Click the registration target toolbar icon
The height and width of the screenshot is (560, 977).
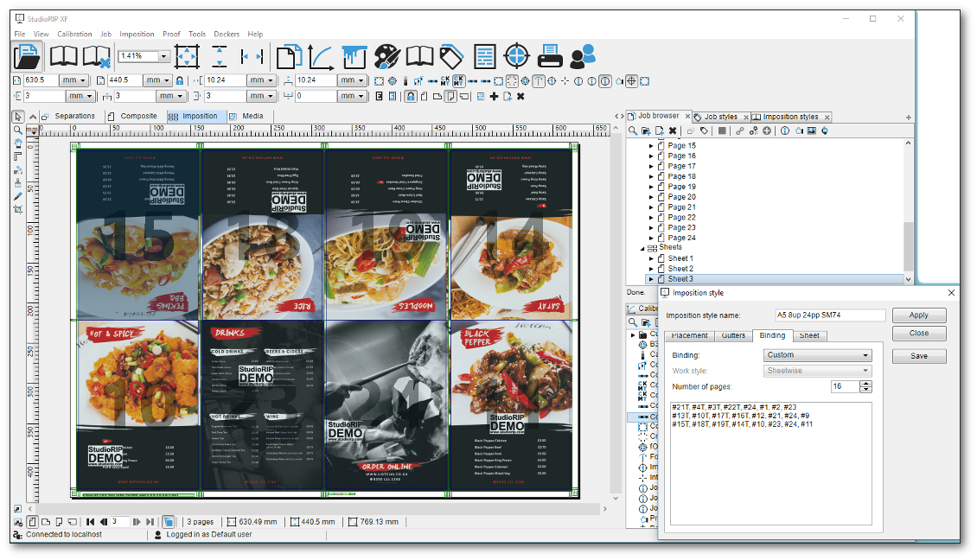coord(516,55)
